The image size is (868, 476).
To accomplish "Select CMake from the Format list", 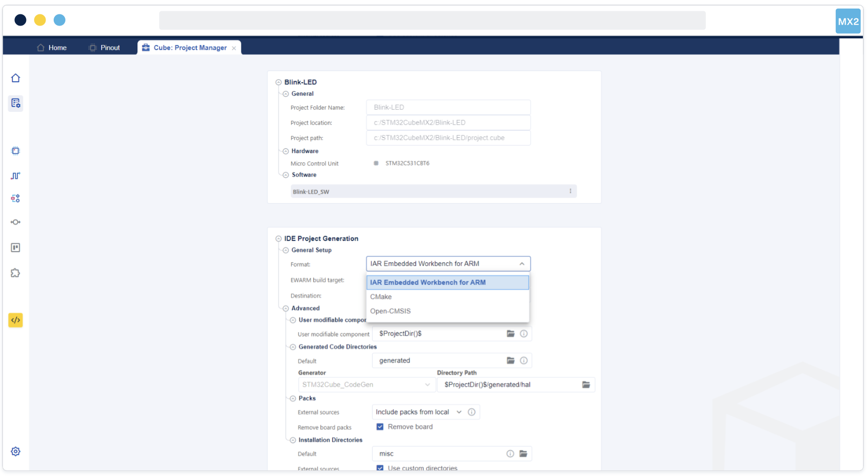I will click(x=381, y=297).
